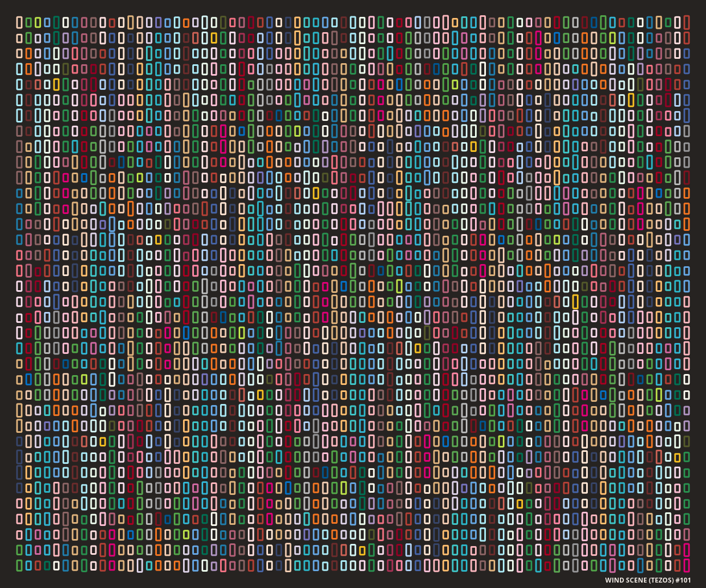Select first peach rectangle in top row
Image resolution: width=706 pixels, height=588 pixels.
click(19, 22)
